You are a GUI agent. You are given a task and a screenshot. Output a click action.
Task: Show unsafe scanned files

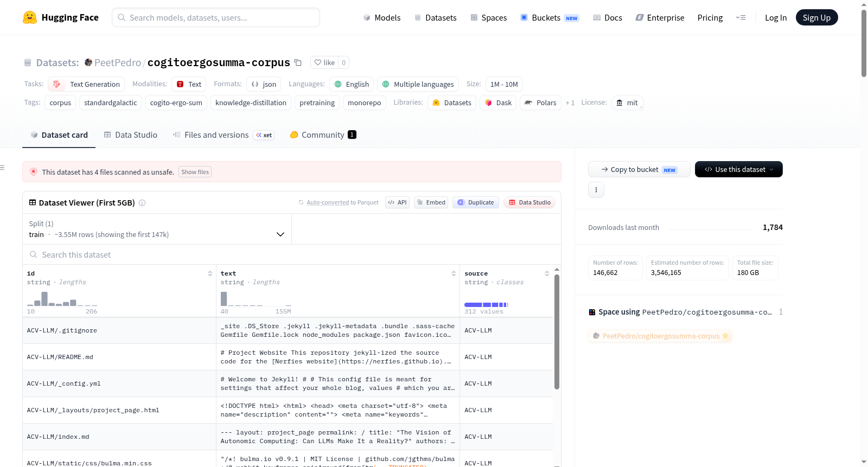195,172
